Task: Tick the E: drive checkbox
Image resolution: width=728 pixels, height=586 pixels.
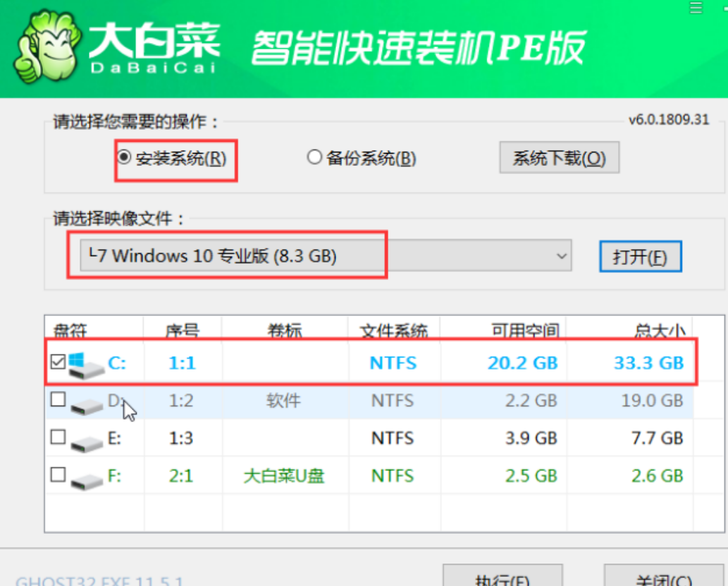Action: point(58,438)
